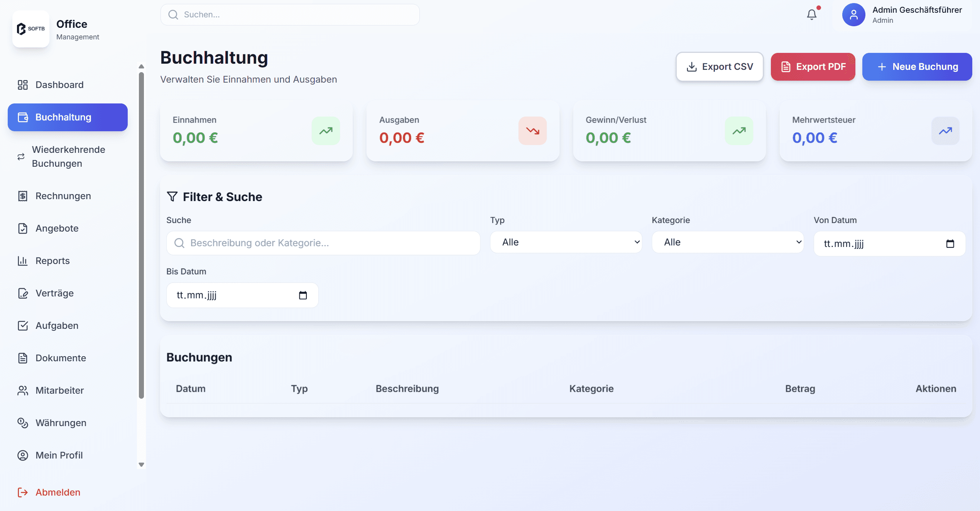
Task: Click the user avatar icon
Action: [x=853, y=15]
